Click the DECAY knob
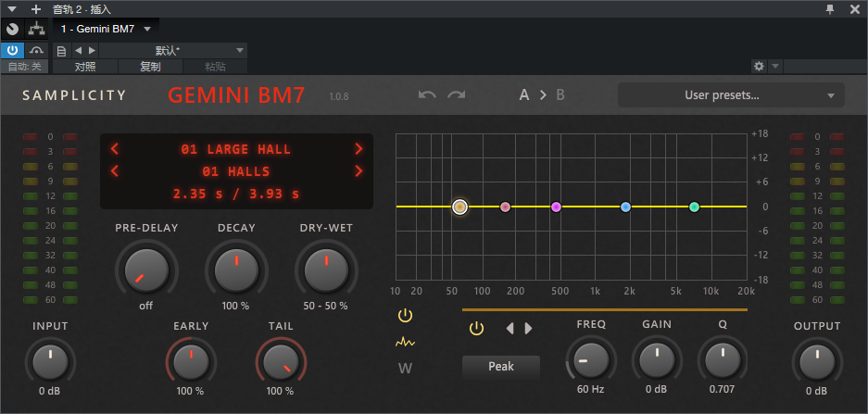 click(236, 270)
